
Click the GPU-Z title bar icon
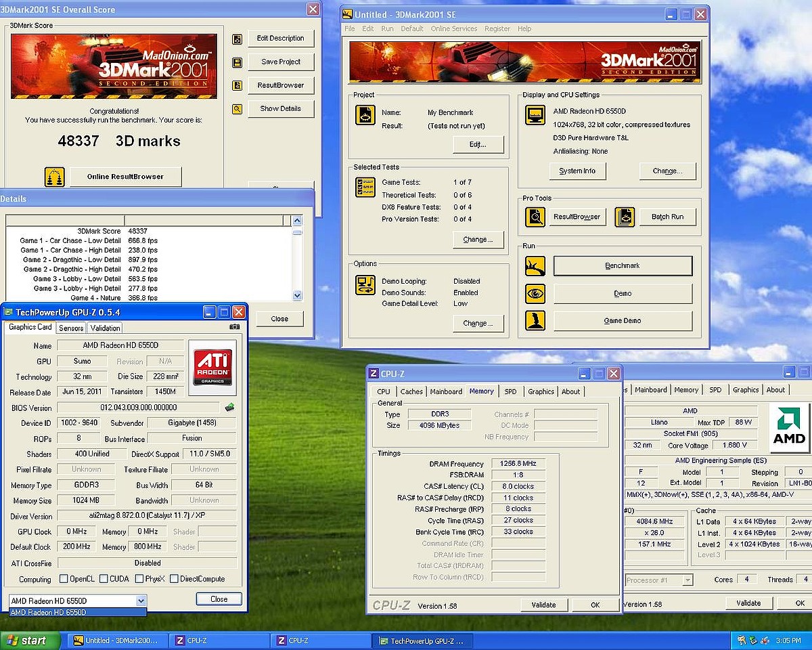(7, 312)
